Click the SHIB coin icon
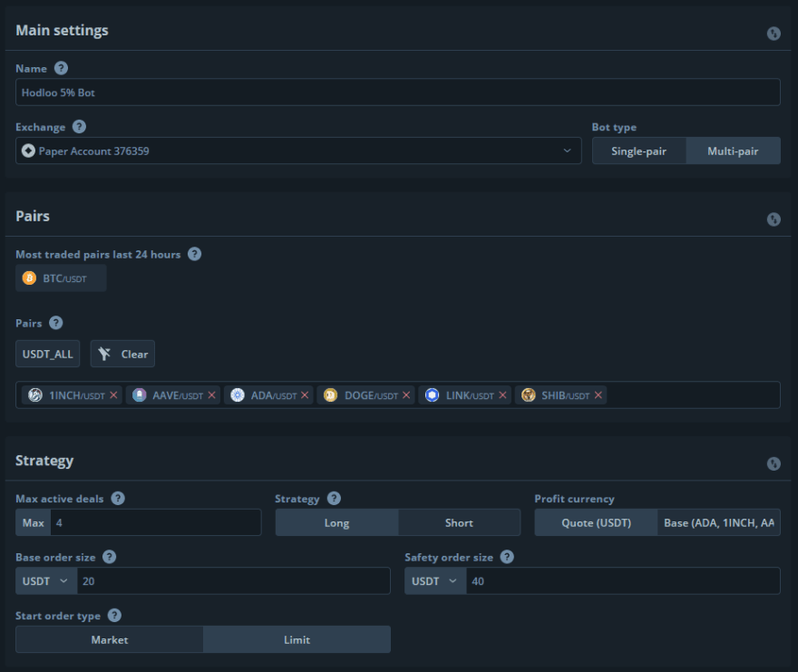 [529, 395]
